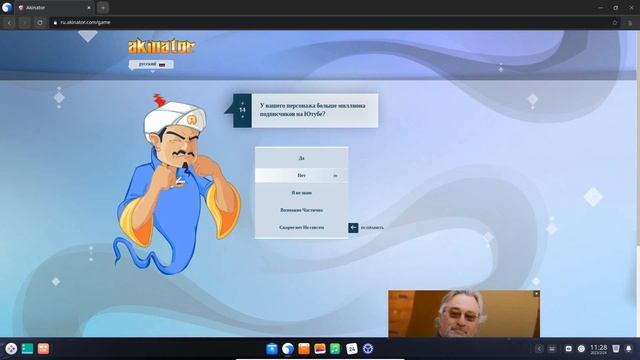Pick the "Возможно Частично" answer
The image size is (640, 360).
(x=301, y=210)
